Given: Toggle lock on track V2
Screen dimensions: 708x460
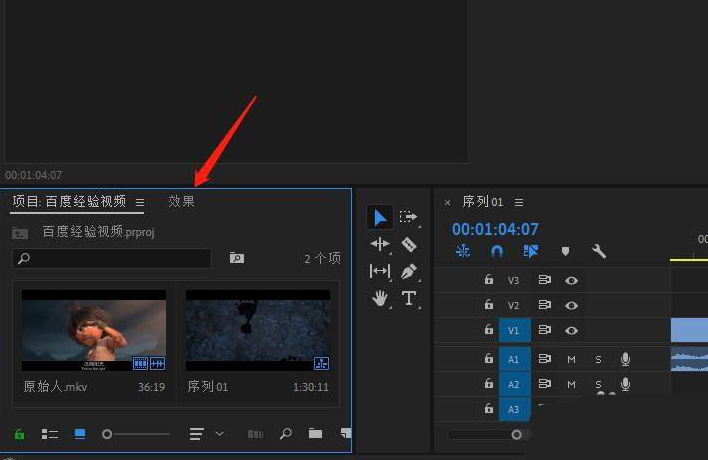Looking at the screenshot, I should [x=489, y=305].
